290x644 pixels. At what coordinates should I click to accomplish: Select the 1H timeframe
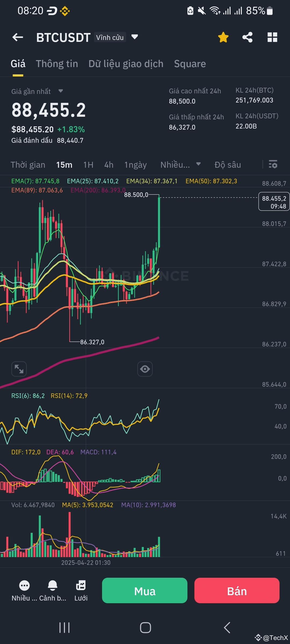(x=88, y=165)
